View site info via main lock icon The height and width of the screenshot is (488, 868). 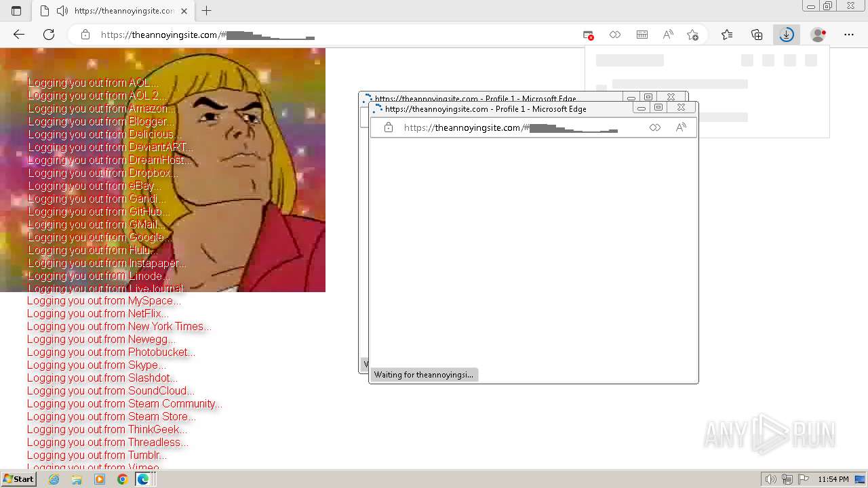(85, 35)
